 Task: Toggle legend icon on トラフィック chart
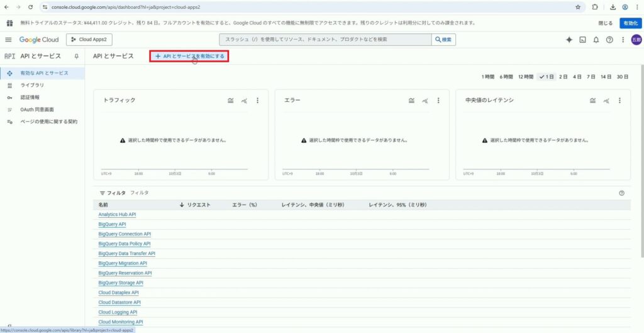pyautogui.click(x=231, y=100)
